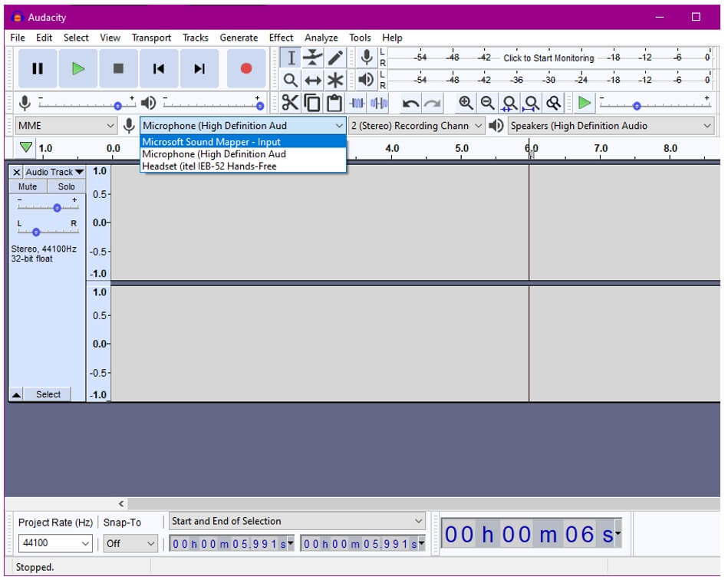Click the horizontal scrollbar left arrow
Image resolution: width=728 pixels, height=580 pixels.
(x=121, y=504)
